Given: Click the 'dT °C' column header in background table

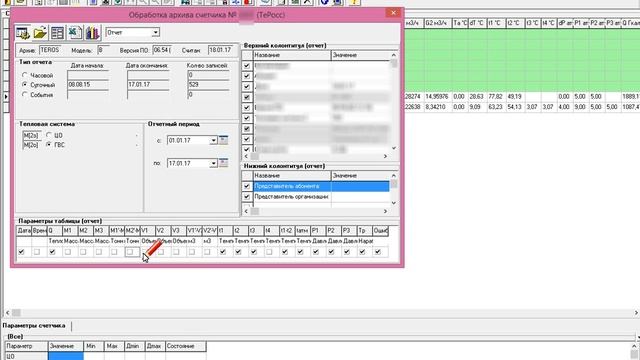Looking at the screenshot, I should (476, 23).
